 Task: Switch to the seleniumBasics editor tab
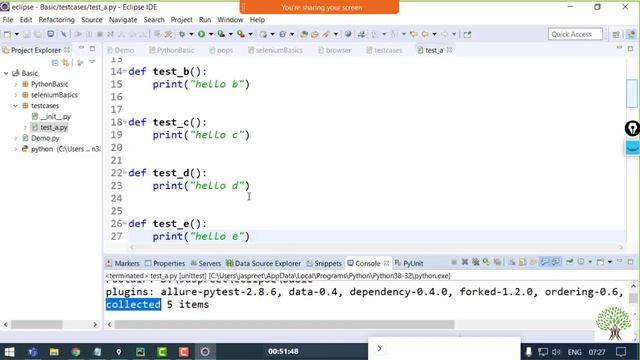[275, 50]
